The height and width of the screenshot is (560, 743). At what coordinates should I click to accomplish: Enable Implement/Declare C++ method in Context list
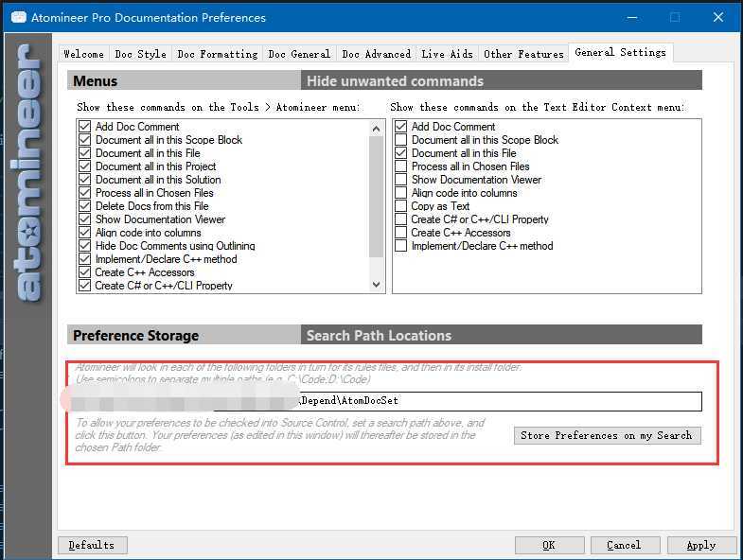pos(401,246)
